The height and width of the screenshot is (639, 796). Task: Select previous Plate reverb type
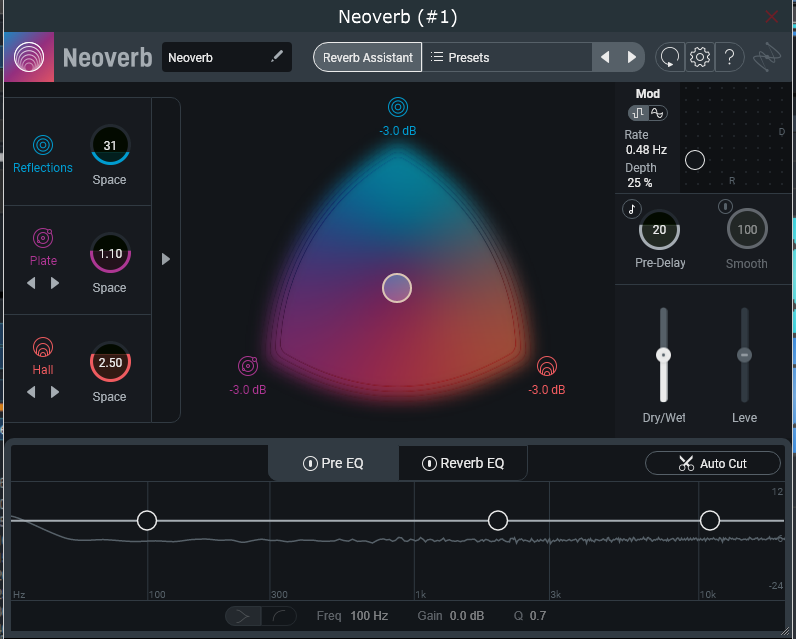31,283
